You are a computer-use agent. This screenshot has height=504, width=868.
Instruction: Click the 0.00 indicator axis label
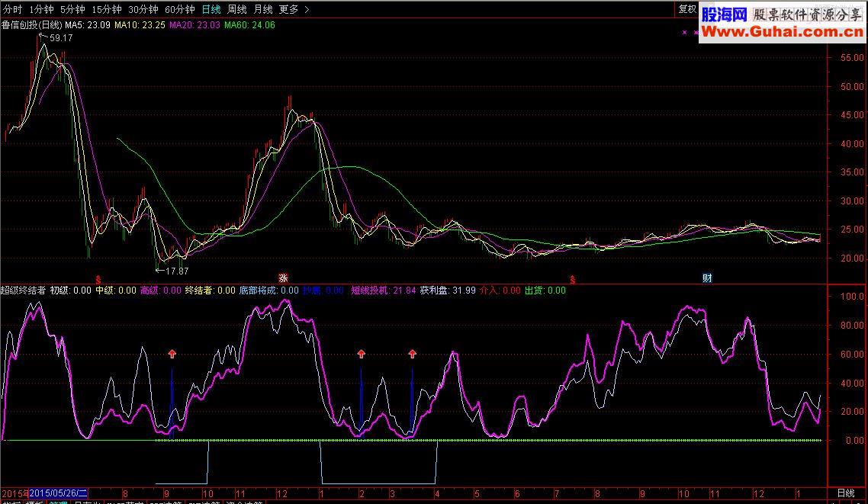pyautogui.click(x=855, y=441)
